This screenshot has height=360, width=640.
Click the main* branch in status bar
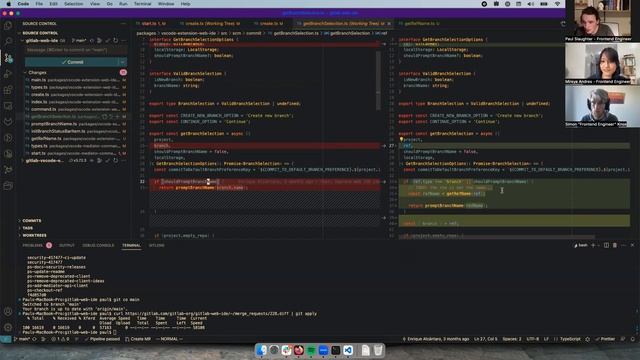point(22,339)
